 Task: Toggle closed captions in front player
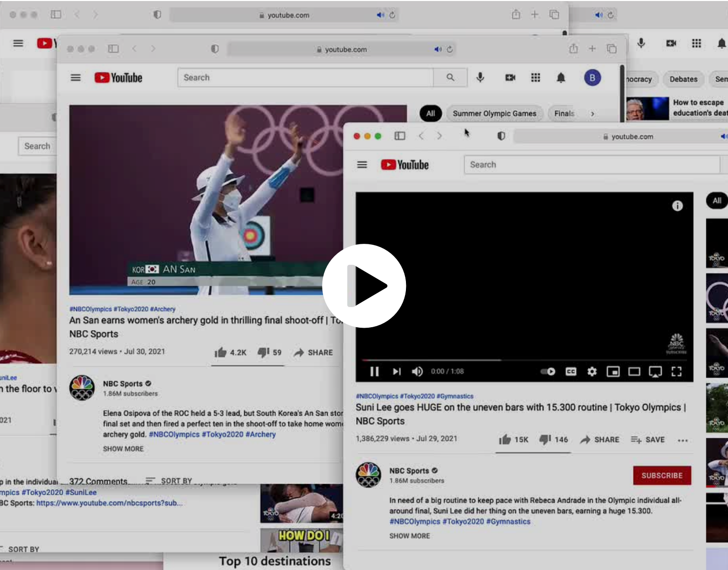[x=571, y=371]
